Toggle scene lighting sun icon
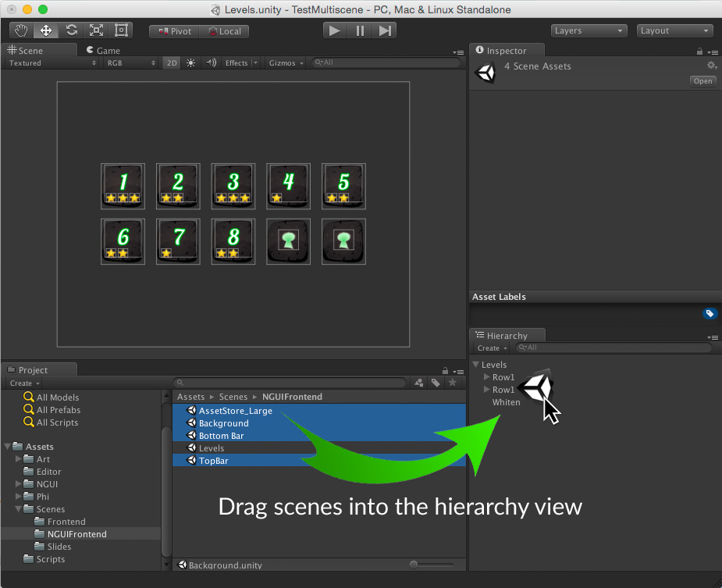 point(190,62)
